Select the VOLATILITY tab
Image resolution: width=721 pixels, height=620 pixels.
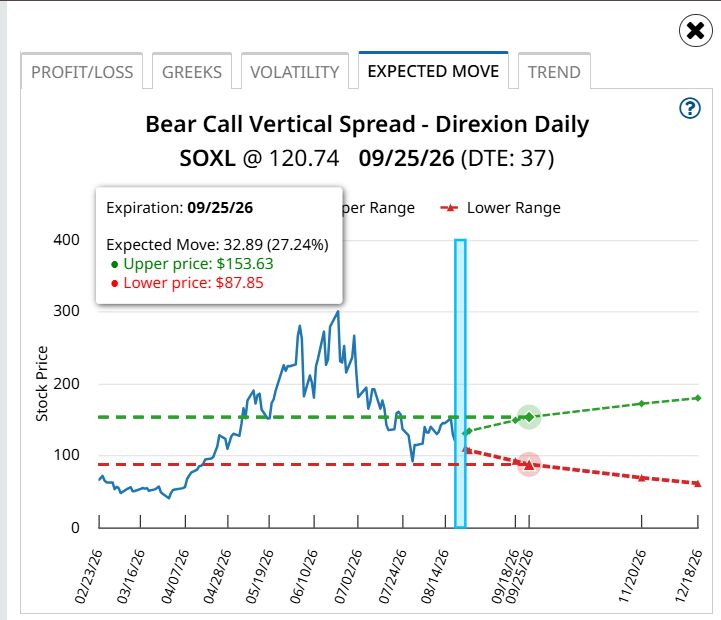pyautogui.click(x=295, y=72)
